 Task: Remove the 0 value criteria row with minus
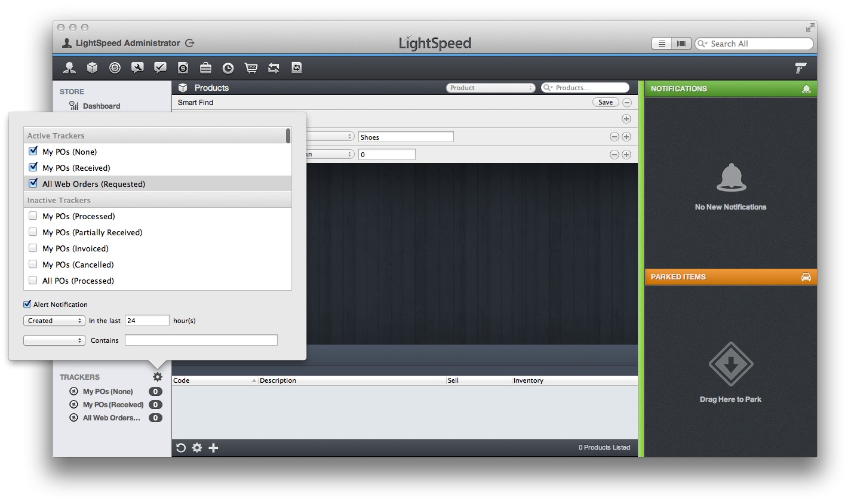point(614,155)
